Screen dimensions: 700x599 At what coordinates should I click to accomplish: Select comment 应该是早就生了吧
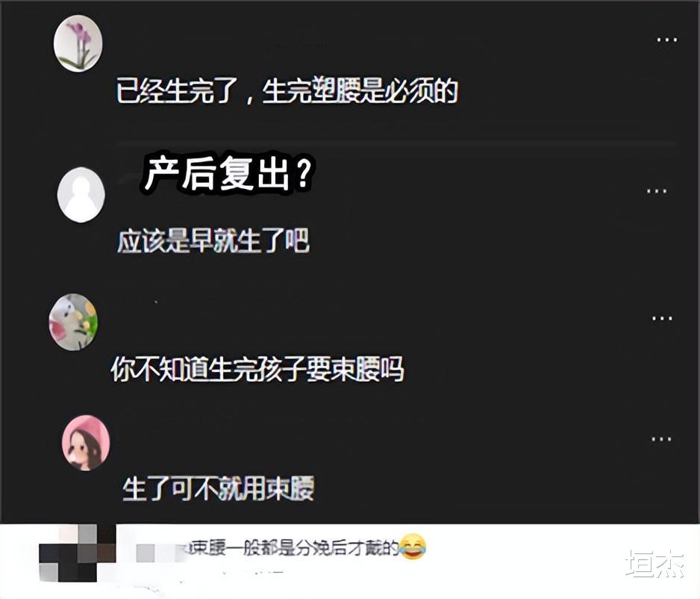213,241
